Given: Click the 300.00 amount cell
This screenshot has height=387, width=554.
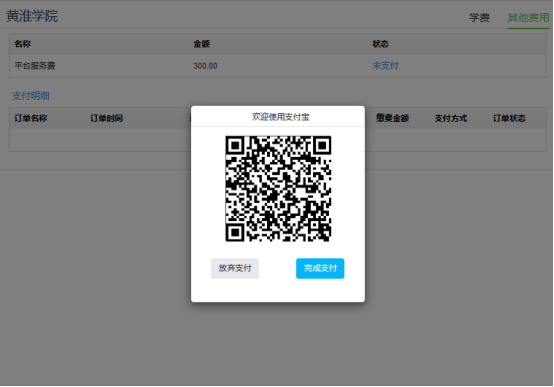Looking at the screenshot, I should tap(205, 66).
